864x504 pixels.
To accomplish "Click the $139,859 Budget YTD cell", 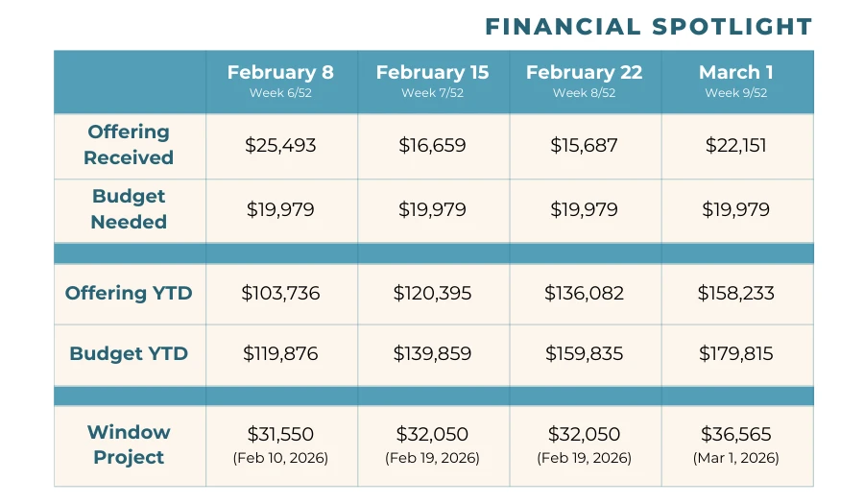I will click(432, 353).
